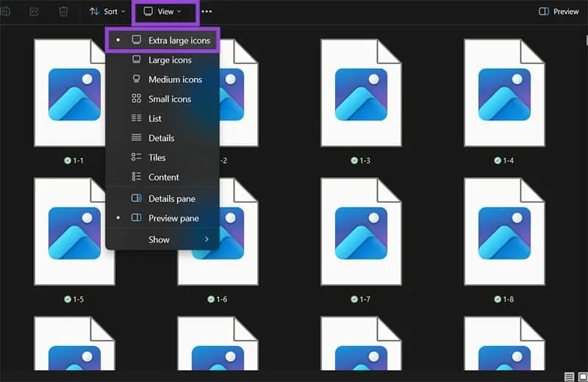Click the file name label 1-4
Viewport: 588px width, 382px height.
click(x=508, y=160)
